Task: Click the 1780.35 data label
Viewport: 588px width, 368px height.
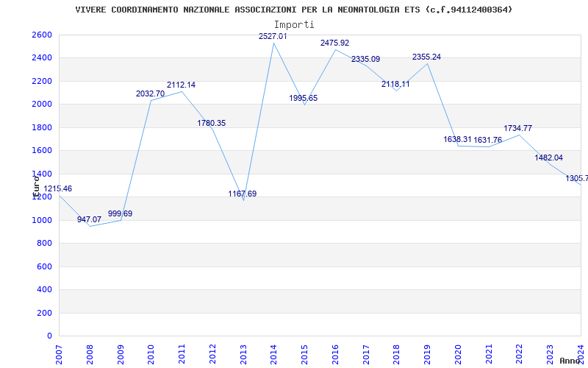Action: click(x=212, y=123)
